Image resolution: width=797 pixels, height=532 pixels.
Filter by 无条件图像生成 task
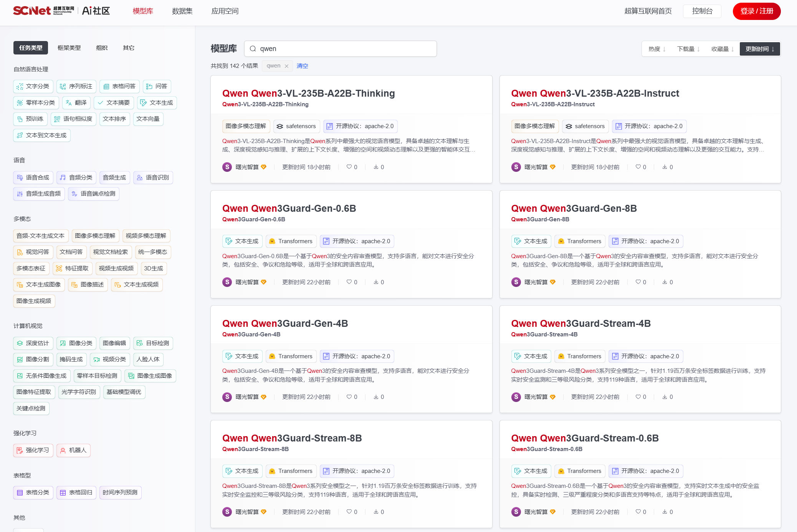[x=42, y=376]
